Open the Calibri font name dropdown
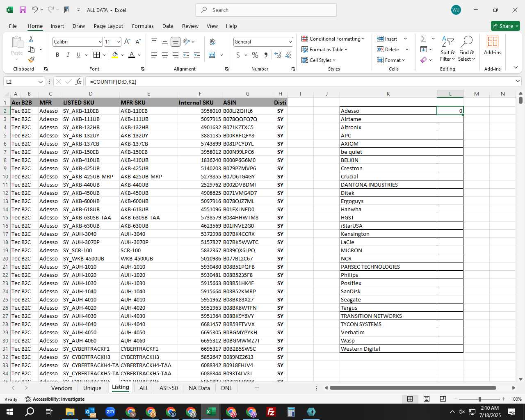 [x=100, y=42]
